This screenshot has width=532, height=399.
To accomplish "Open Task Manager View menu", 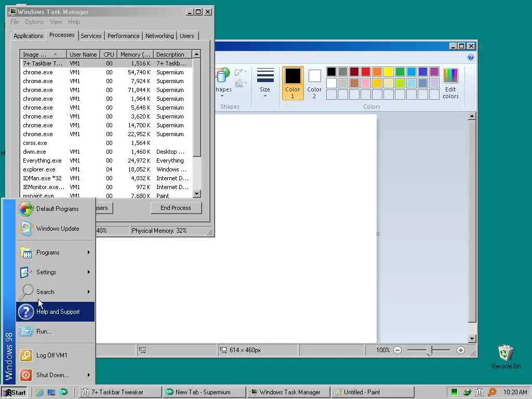I will pyautogui.click(x=56, y=22).
